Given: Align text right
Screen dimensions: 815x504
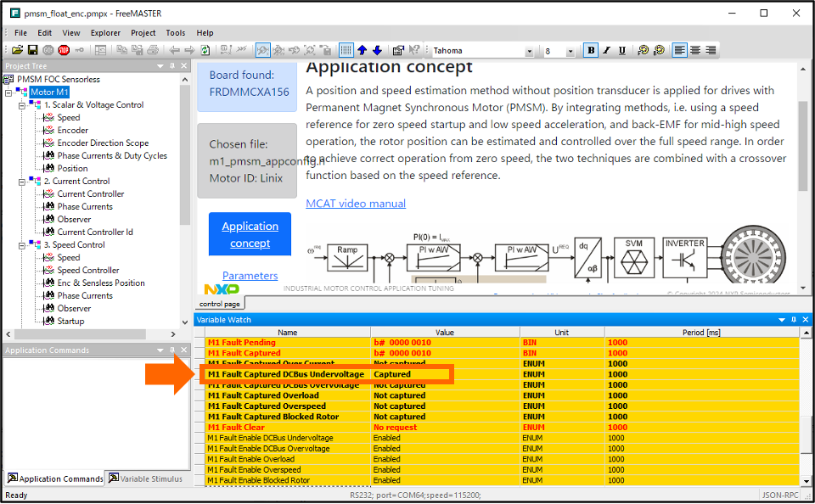Looking at the screenshot, I should coord(711,50).
